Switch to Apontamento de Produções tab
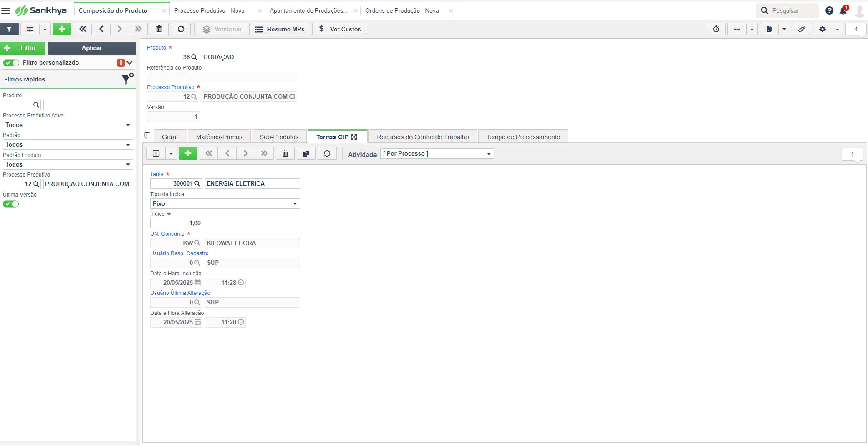 coord(309,10)
